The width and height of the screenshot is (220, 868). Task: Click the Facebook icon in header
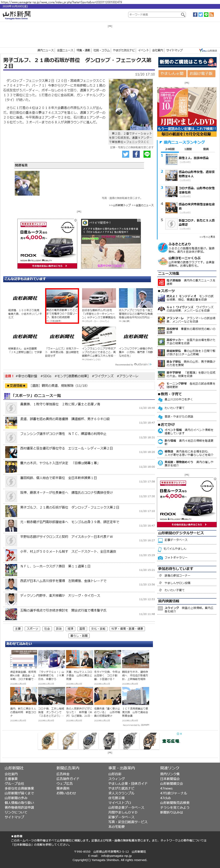click(195, 15)
